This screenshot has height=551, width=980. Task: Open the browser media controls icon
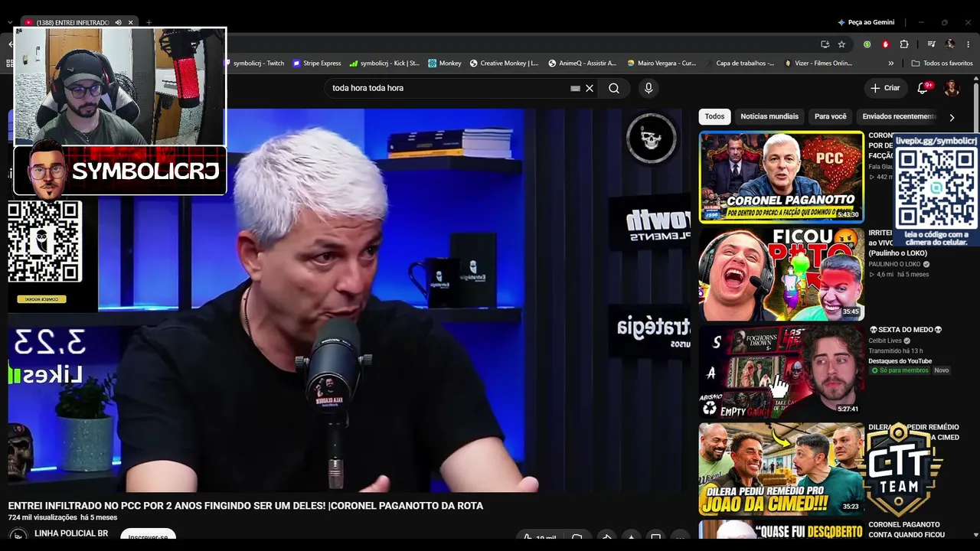click(931, 44)
